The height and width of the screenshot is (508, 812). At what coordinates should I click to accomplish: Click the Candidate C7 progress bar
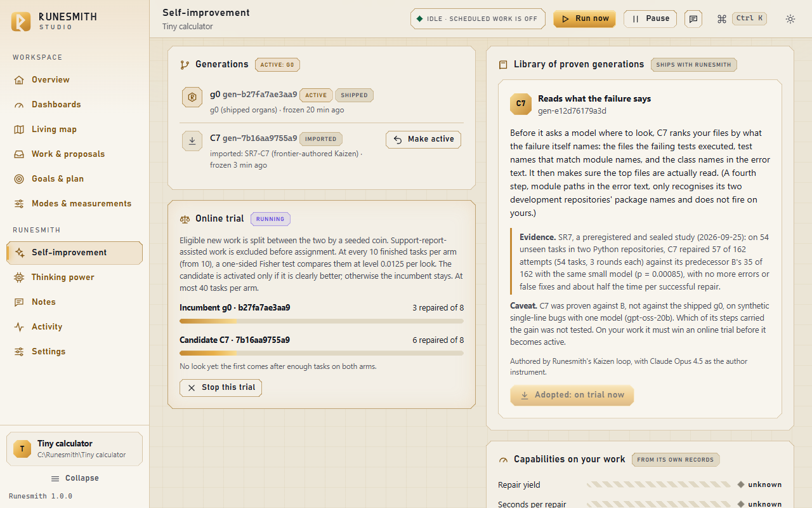click(x=322, y=353)
